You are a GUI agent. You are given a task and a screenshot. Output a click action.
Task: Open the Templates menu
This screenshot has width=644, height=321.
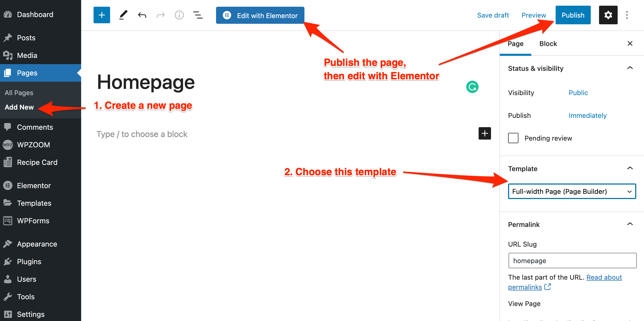pos(41,203)
